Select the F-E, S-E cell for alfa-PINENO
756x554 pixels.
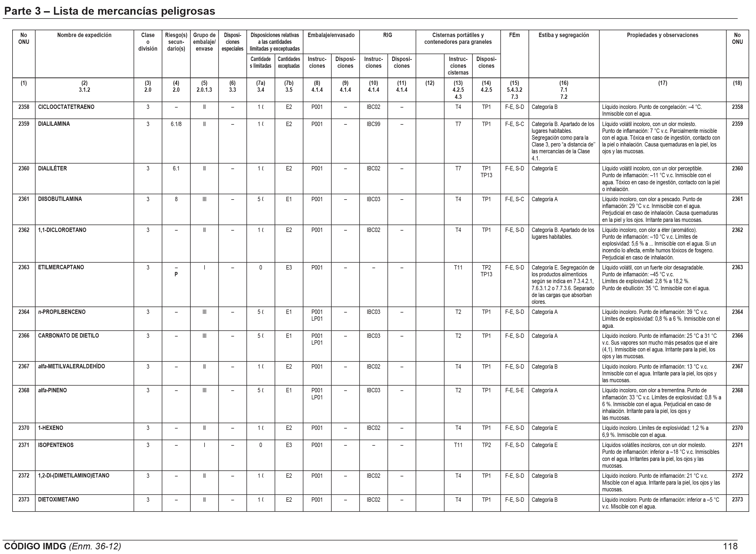[514, 390]
